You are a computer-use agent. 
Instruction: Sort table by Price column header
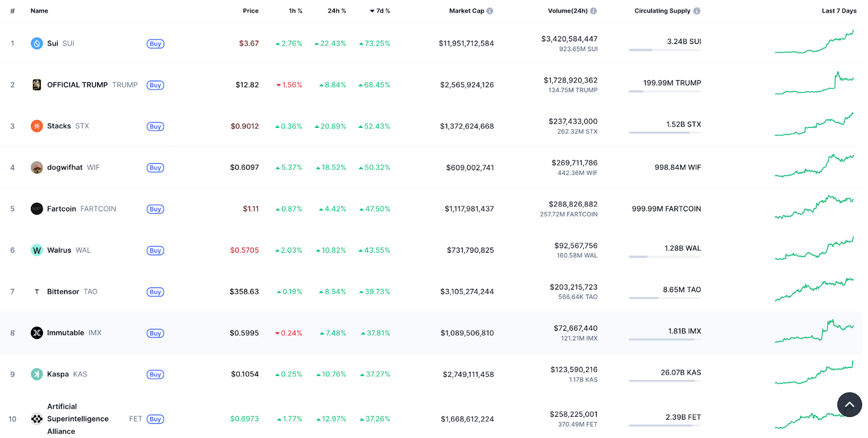point(251,11)
